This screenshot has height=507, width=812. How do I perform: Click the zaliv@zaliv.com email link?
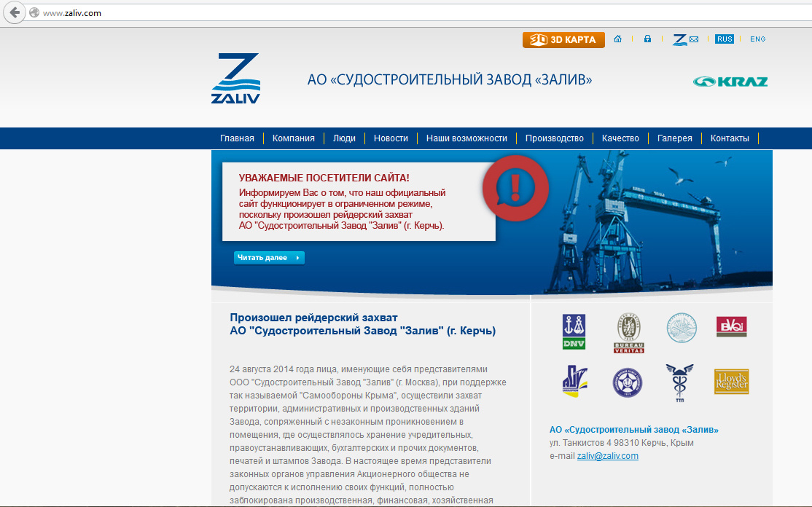607,456
